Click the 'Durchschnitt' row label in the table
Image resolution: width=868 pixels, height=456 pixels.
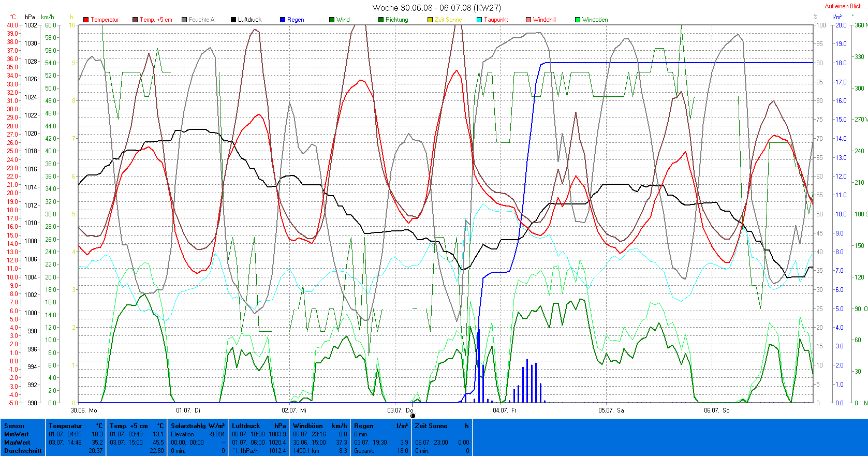pyautogui.click(x=23, y=451)
